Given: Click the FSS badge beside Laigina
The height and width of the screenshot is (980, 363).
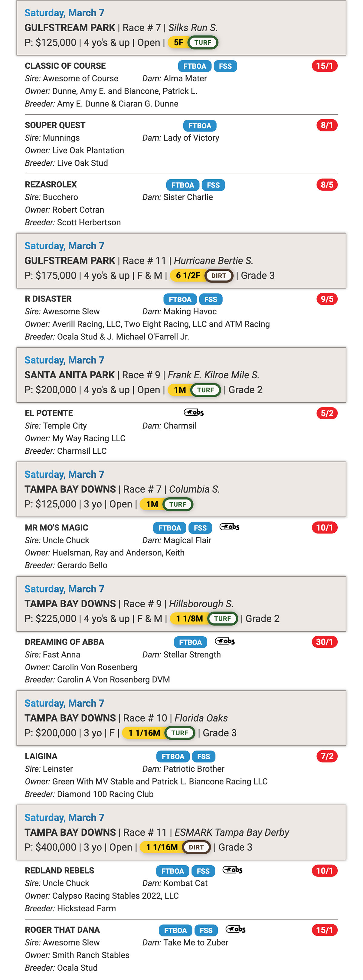Looking at the screenshot, I should click(204, 756).
